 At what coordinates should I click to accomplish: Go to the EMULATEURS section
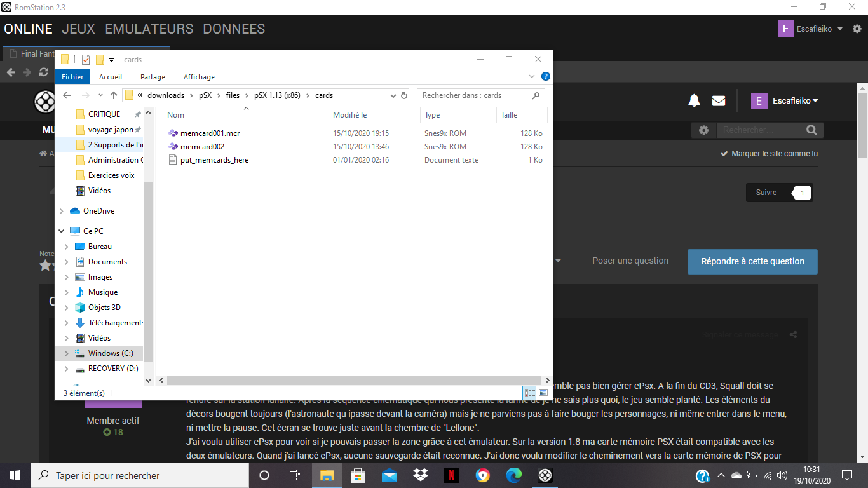coord(149,29)
